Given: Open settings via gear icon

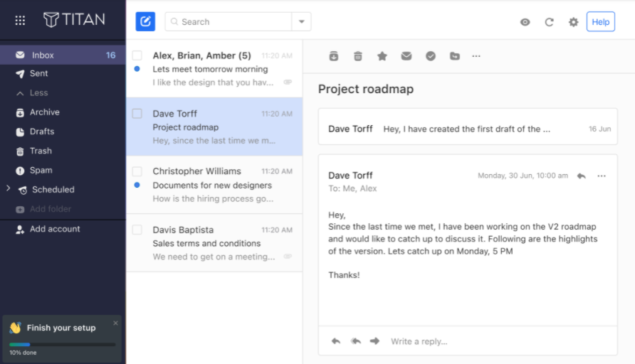Looking at the screenshot, I should (x=574, y=22).
